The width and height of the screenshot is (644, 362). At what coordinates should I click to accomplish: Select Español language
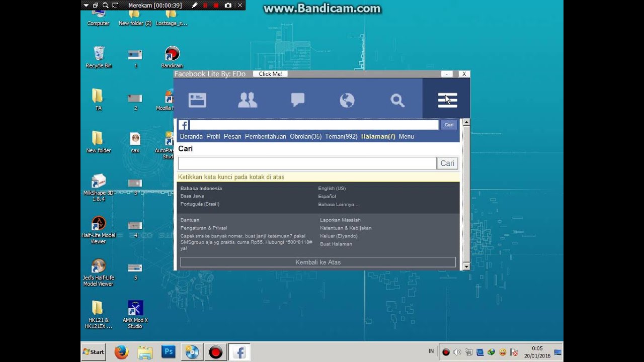click(327, 196)
